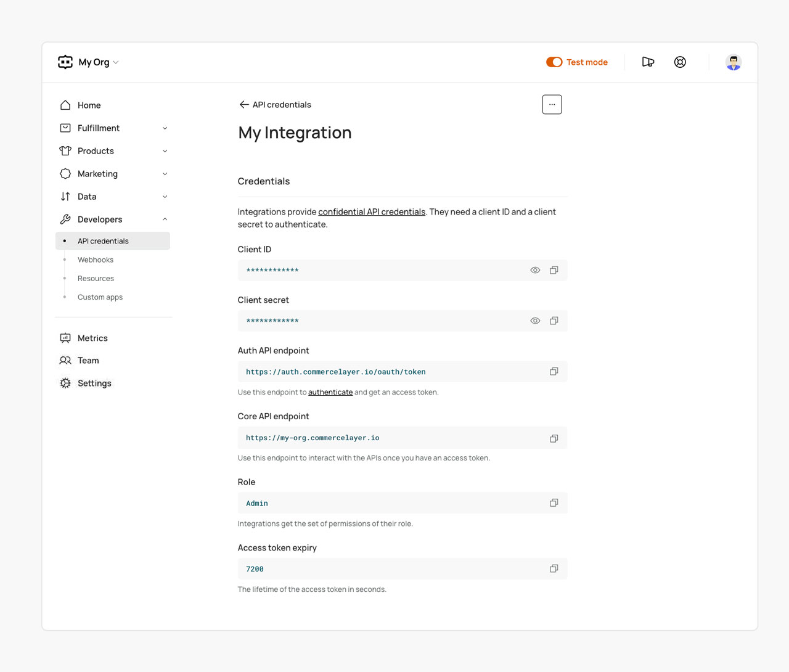Open Webhooks in the sidebar
This screenshot has height=672, width=789.
[96, 260]
